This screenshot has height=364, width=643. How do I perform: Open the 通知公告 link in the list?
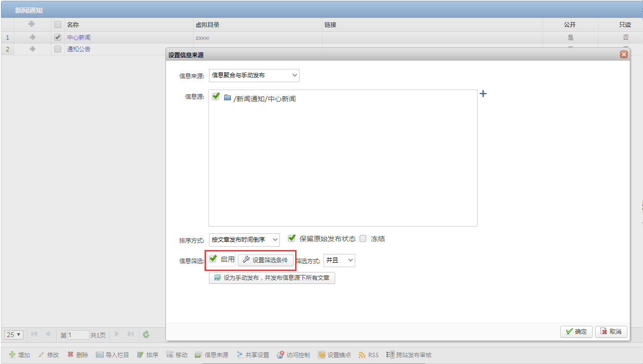click(x=79, y=49)
